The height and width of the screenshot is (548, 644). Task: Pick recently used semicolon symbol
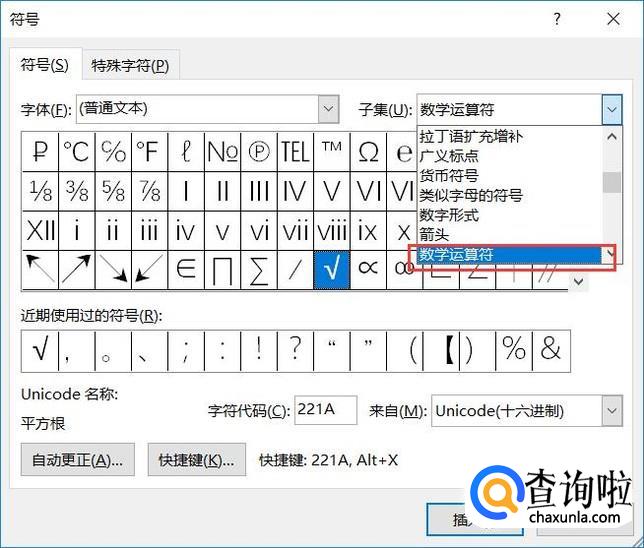point(186,351)
